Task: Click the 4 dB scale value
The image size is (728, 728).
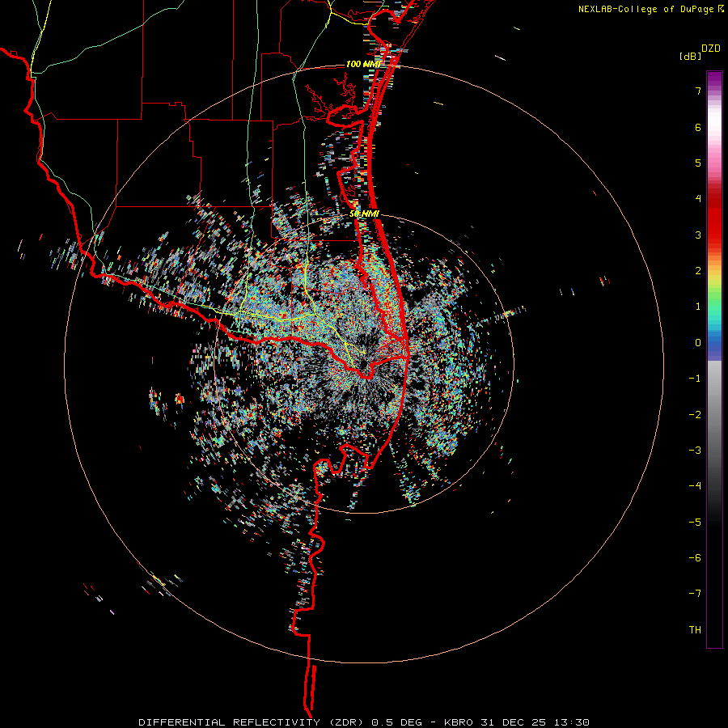Action: 698,199
